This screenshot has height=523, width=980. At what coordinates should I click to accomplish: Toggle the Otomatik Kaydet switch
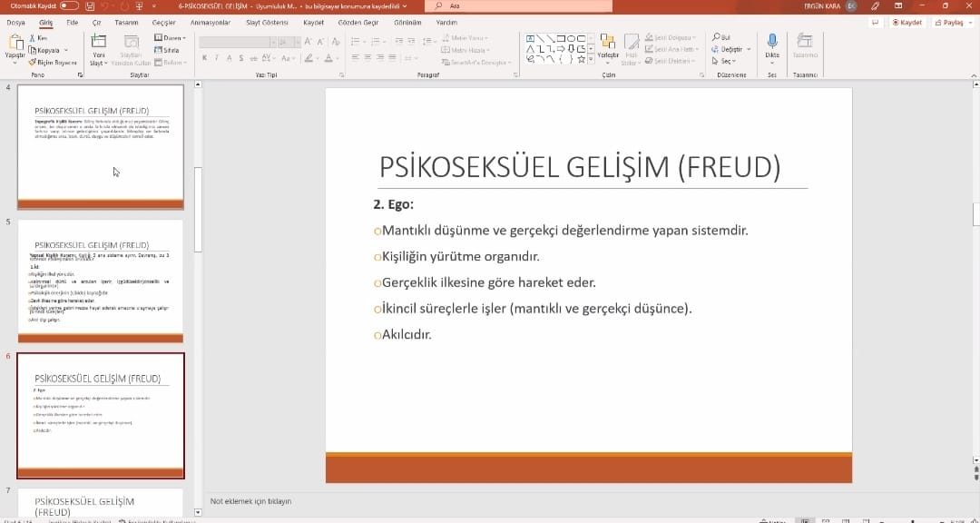pyautogui.click(x=69, y=5)
